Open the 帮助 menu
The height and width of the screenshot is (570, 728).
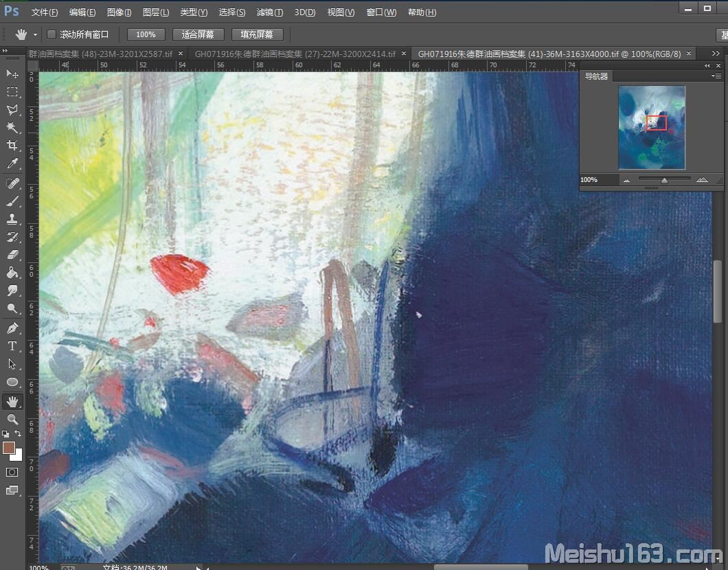[422, 12]
